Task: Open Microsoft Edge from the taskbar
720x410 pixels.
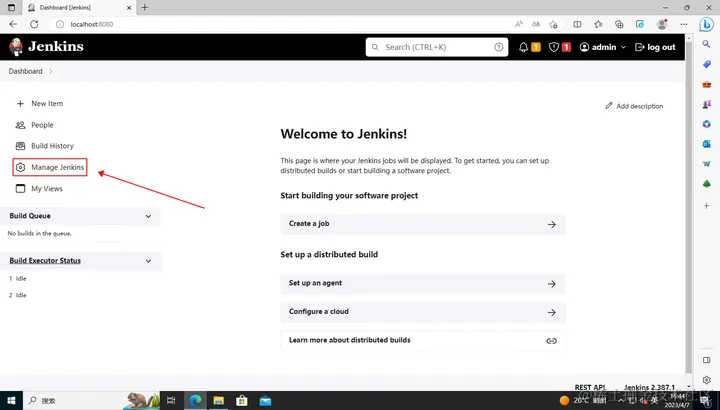Action: click(x=196, y=401)
